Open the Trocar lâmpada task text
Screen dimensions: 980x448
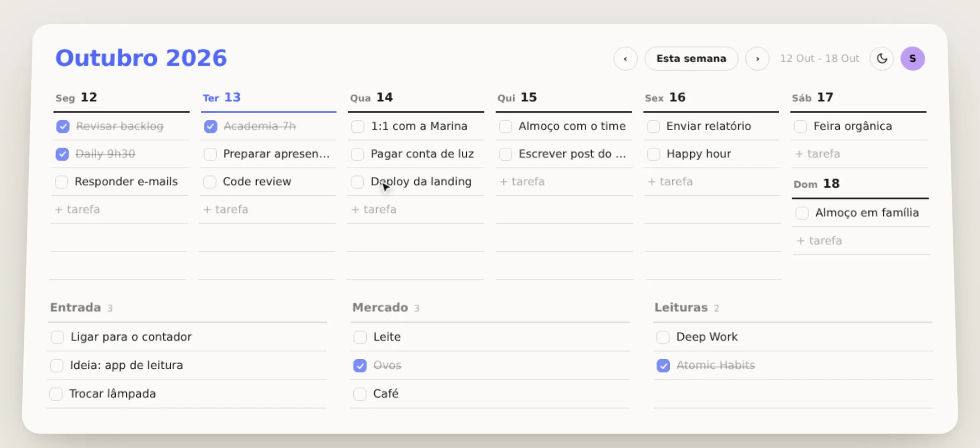[x=113, y=394]
